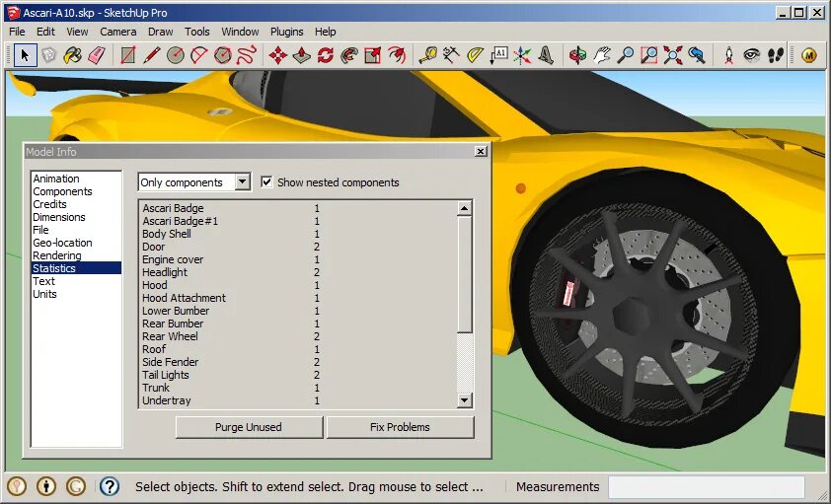
Task: Activate the Push/Pull tool
Action: [x=302, y=55]
